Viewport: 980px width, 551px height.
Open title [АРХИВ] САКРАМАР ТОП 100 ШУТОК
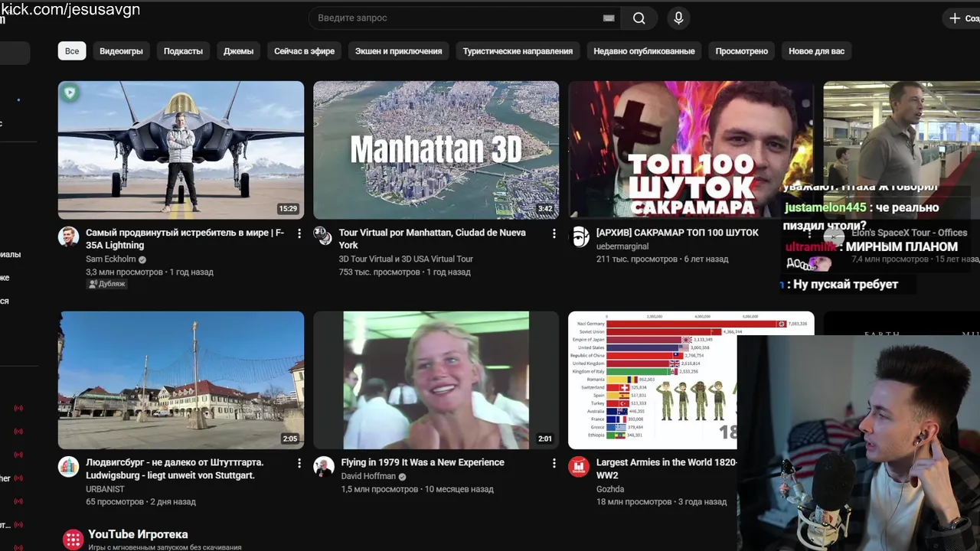(x=677, y=233)
